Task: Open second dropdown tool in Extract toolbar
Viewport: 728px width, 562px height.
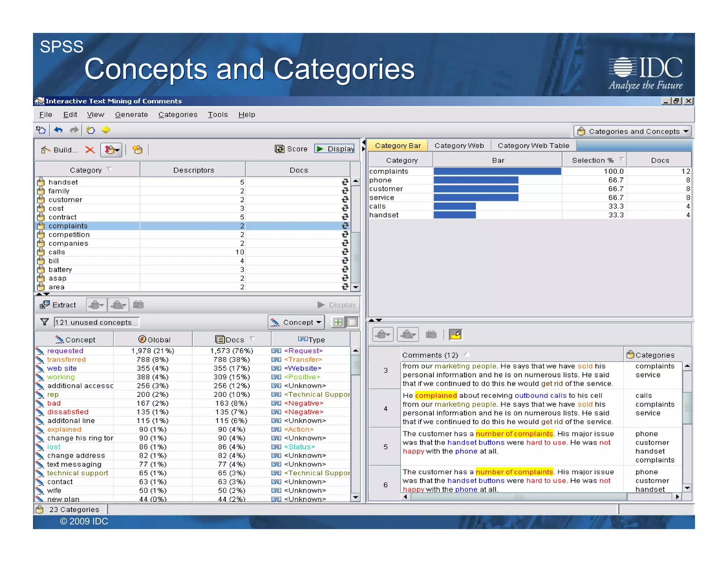Action: coord(118,305)
